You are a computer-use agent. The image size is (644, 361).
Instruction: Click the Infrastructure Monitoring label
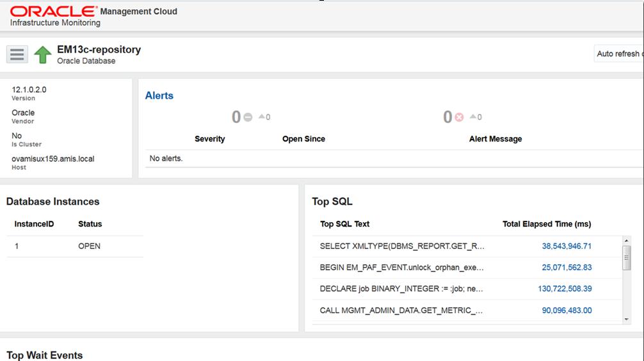pyautogui.click(x=55, y=22)
